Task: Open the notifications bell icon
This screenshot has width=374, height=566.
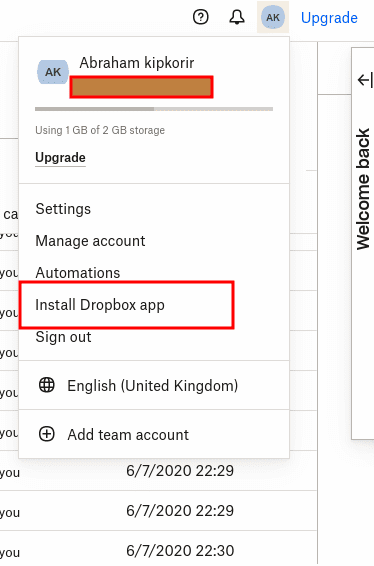Action: [237, 17]
